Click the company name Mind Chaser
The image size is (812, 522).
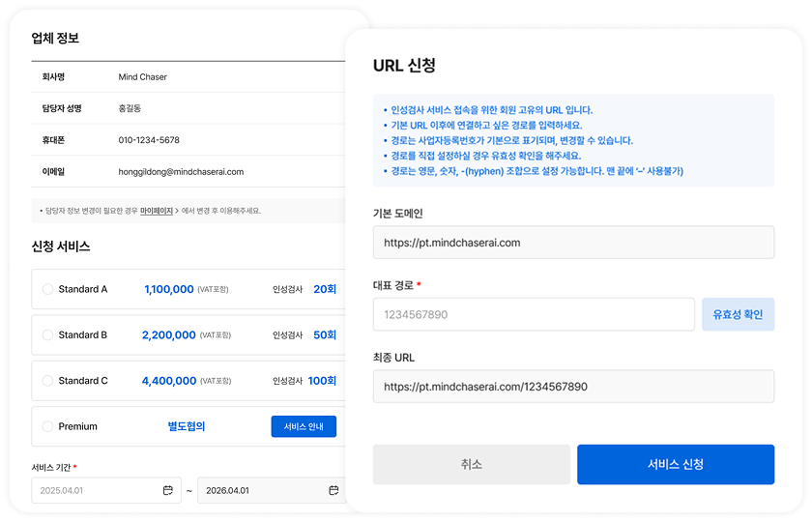coord(142,76)
